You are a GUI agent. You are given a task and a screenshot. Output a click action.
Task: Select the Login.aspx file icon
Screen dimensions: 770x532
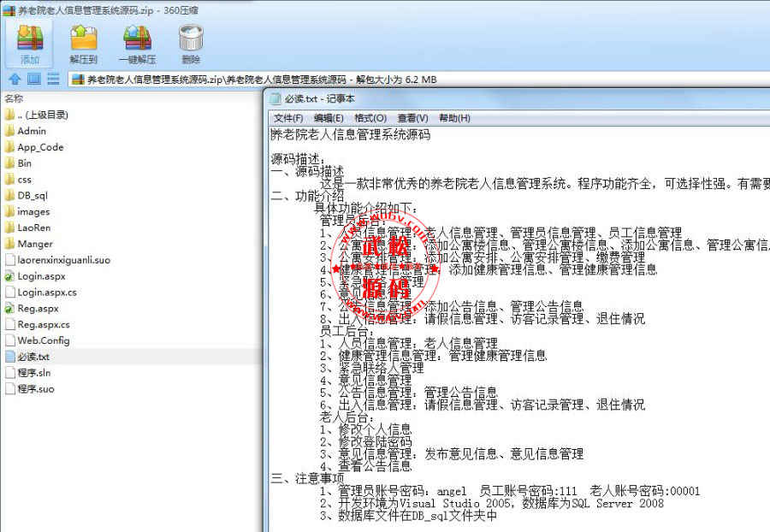tap(9, 276)
